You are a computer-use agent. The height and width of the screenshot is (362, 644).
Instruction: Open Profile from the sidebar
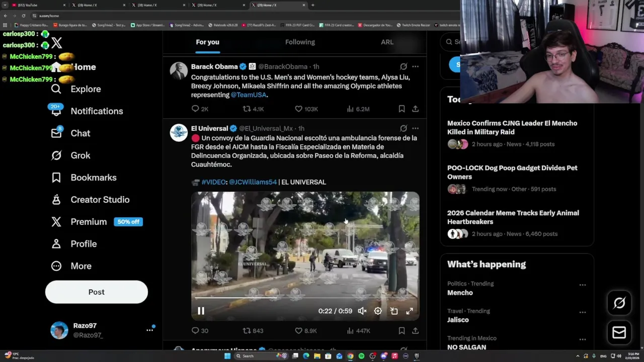74,244
